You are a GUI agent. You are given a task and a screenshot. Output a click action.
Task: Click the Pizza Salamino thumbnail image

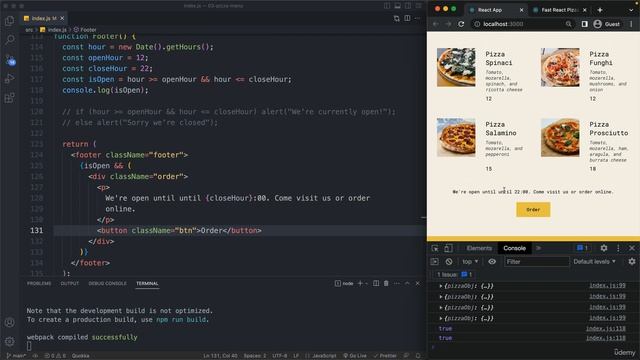point(456,138)
